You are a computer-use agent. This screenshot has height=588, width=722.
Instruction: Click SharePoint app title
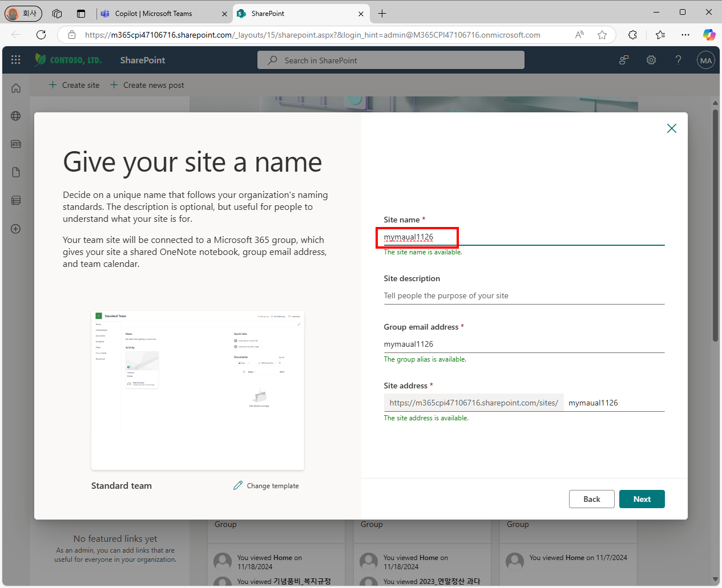[x=143, y=60]
